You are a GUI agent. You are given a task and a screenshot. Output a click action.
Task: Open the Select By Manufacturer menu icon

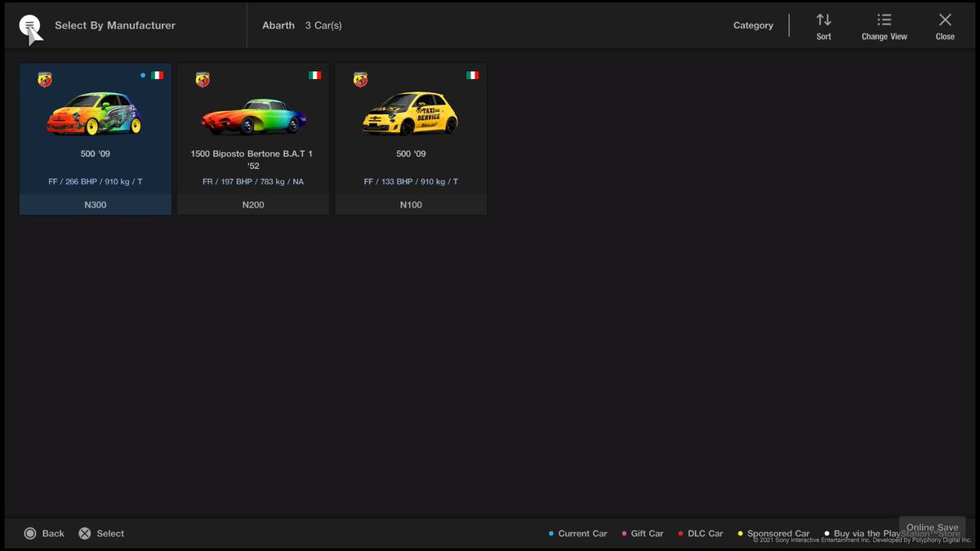pos(29,26)
